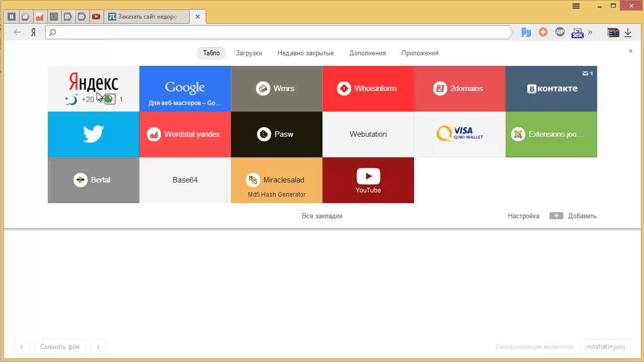Open the Webutation tile
Image resolution: width=644 pixels, height=362 pixels.
368,134
